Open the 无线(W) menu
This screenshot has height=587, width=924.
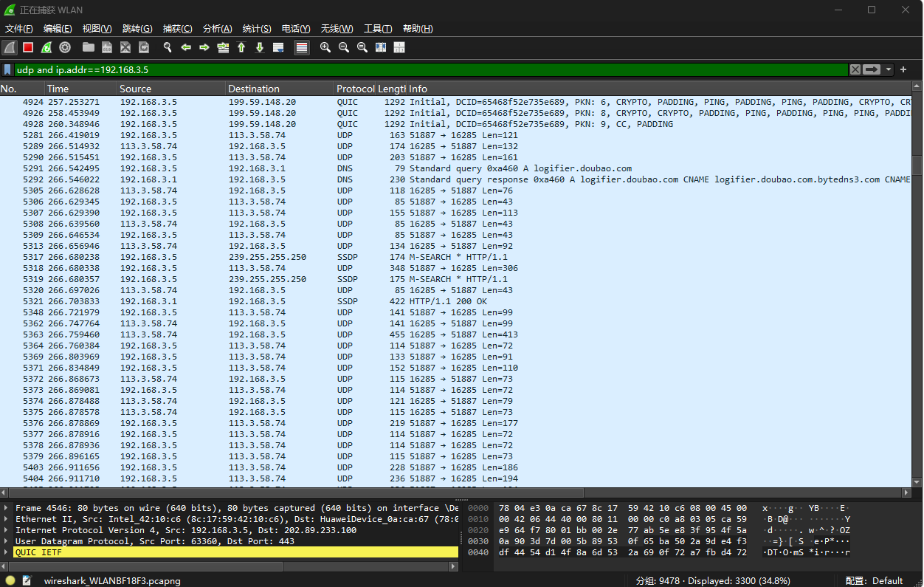(336, 29)
